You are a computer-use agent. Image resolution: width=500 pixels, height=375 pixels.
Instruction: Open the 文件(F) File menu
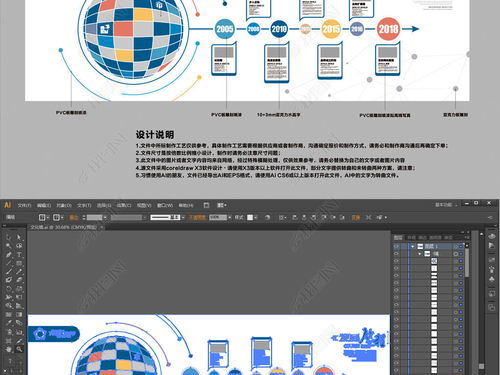pos(24,205)
